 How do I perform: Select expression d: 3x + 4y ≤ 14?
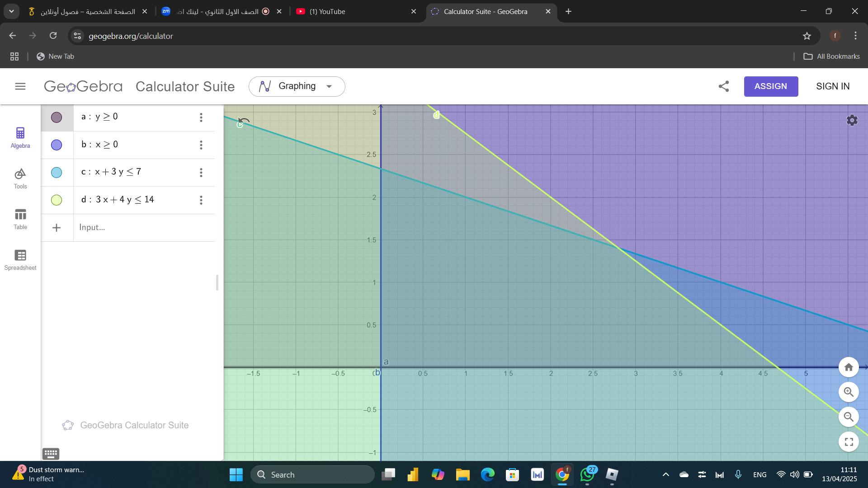118,200
